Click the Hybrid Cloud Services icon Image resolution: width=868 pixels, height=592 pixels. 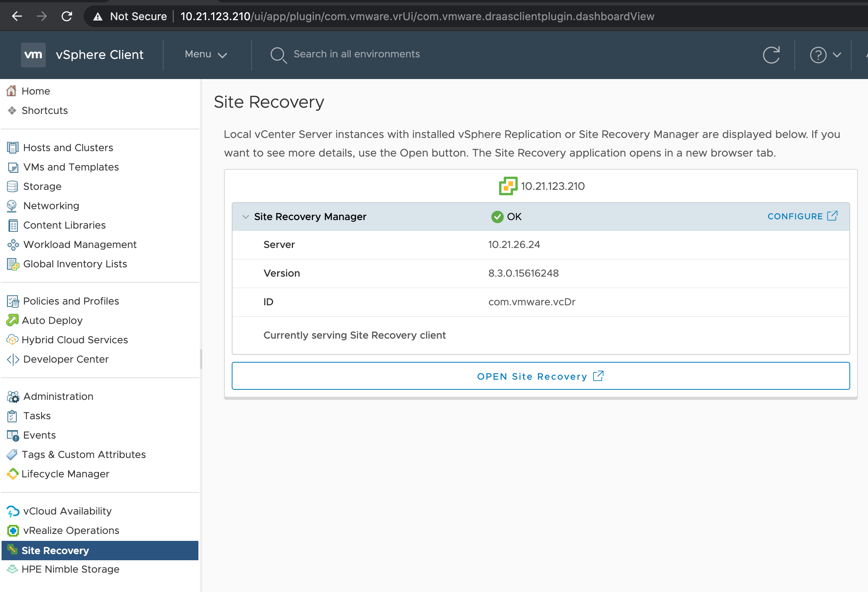coord(12,340)
